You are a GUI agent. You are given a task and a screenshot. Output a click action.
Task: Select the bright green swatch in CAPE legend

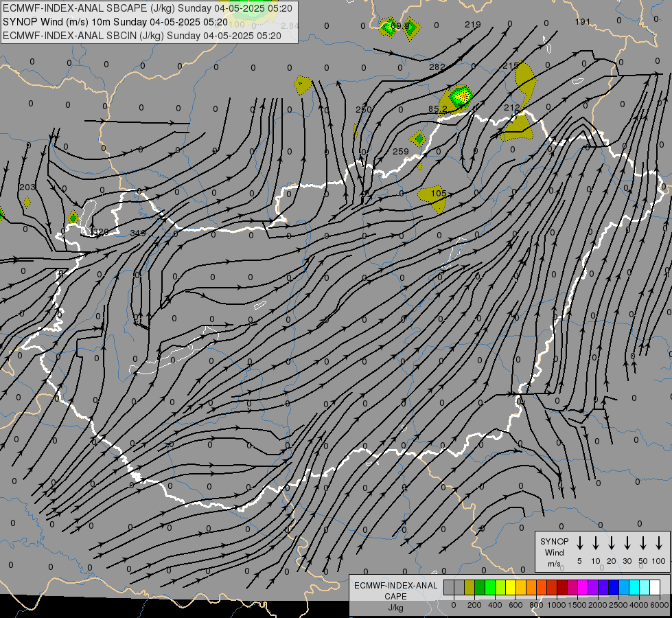[x=490, y=587]
